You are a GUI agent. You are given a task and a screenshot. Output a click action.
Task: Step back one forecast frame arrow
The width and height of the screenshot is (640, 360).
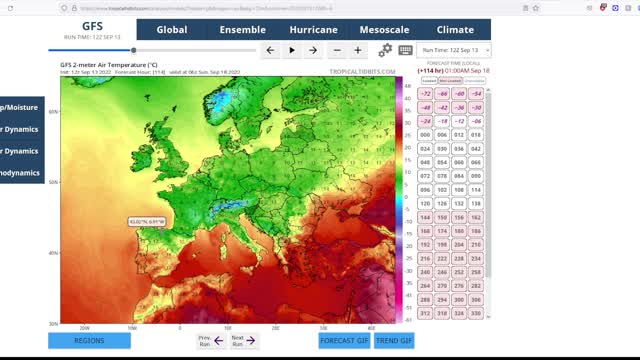[270, 51]
